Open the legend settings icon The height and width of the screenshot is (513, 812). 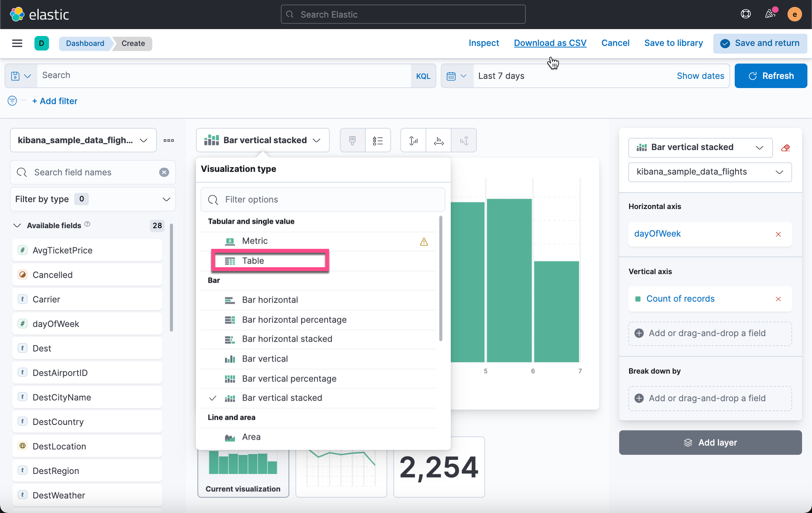[x=378, y=141]
